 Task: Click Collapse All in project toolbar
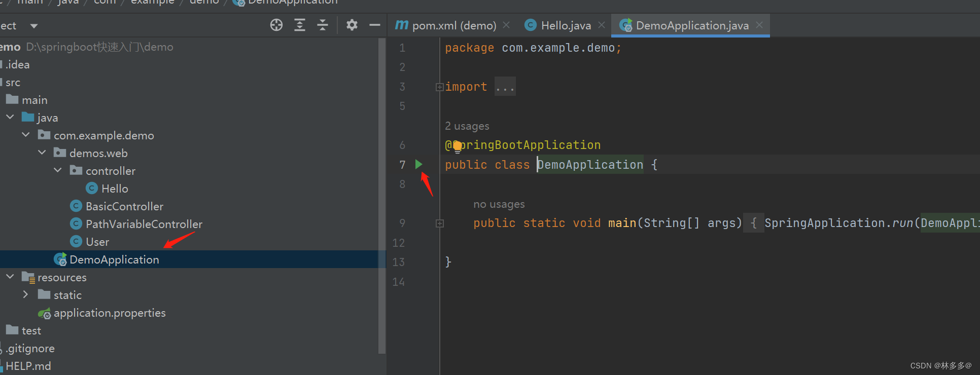tap(323, 25)
